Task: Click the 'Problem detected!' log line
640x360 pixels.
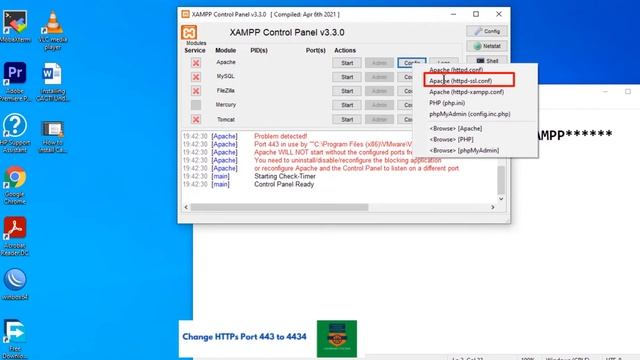Action: click(280, 136)
